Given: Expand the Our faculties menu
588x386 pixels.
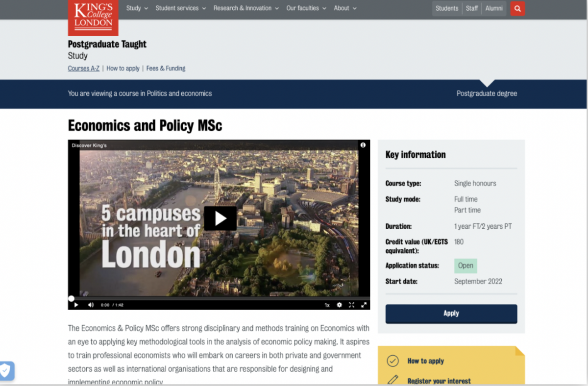Looking at the screenshot, I should [x=306, y=8].
